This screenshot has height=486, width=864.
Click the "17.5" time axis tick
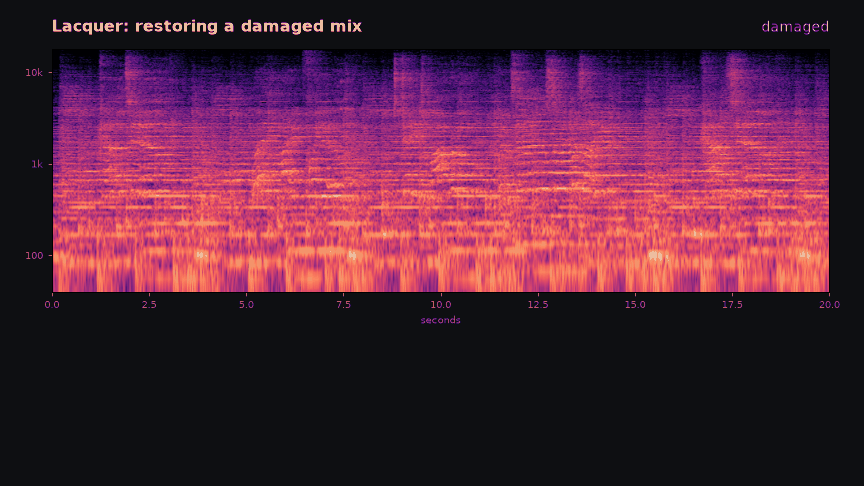[732, 305]
